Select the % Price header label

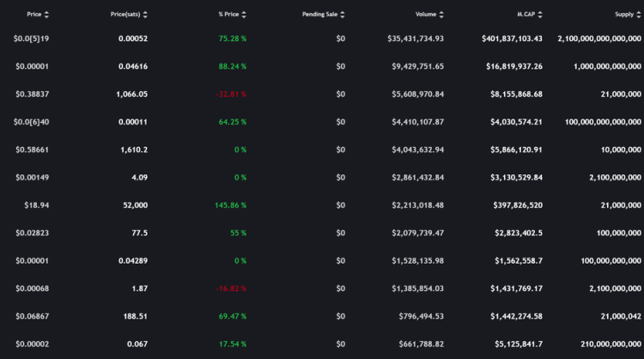(228, 15)
